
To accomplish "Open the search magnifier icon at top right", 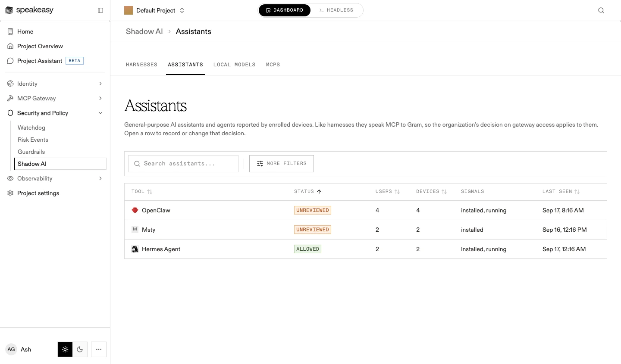I will [601, 10].
